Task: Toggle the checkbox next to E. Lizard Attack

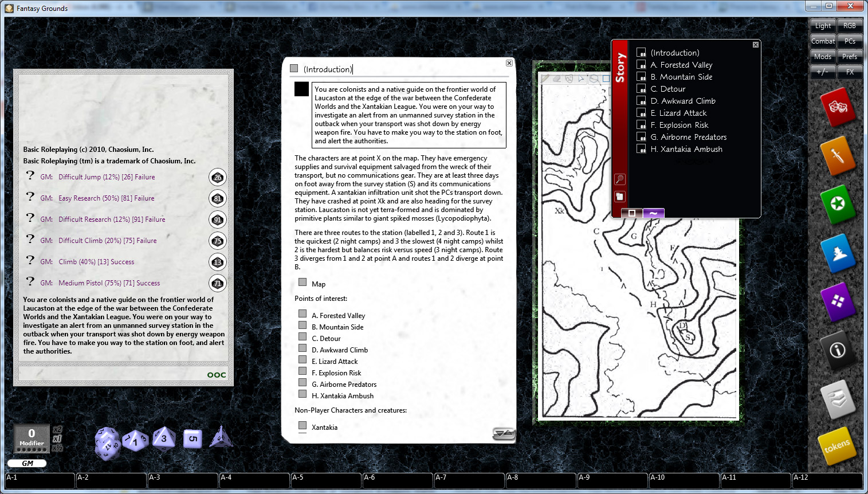Action: point(303,359)
